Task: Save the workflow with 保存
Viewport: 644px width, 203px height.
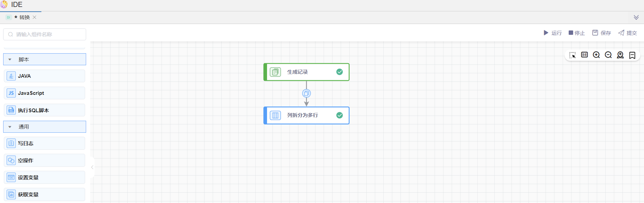Action: 601,33
